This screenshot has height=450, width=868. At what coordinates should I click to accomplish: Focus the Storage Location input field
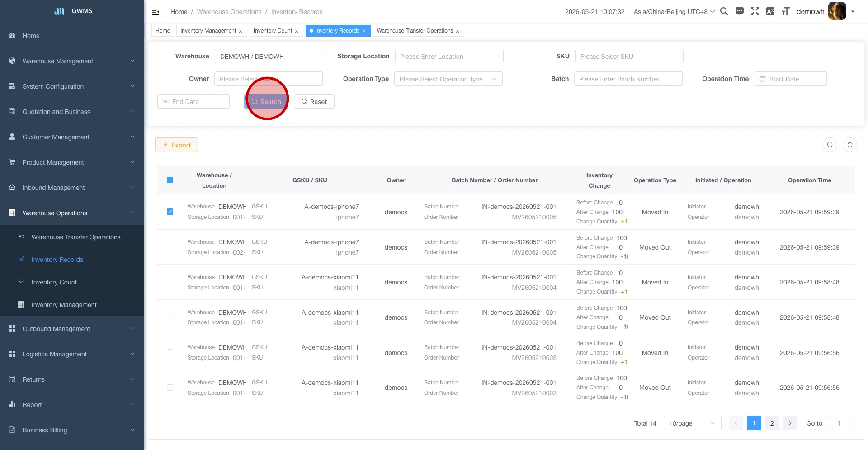point(449,56)
